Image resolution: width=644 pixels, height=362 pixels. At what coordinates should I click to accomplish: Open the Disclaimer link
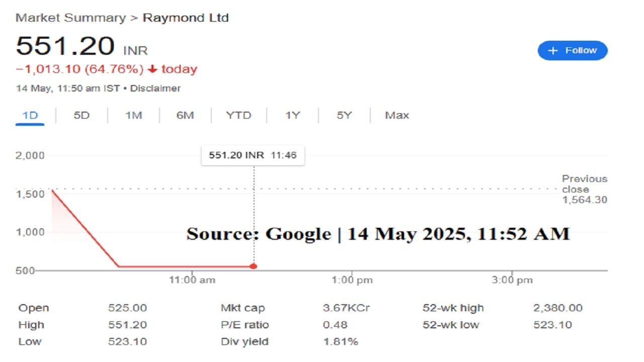click(x=155, y=88)
